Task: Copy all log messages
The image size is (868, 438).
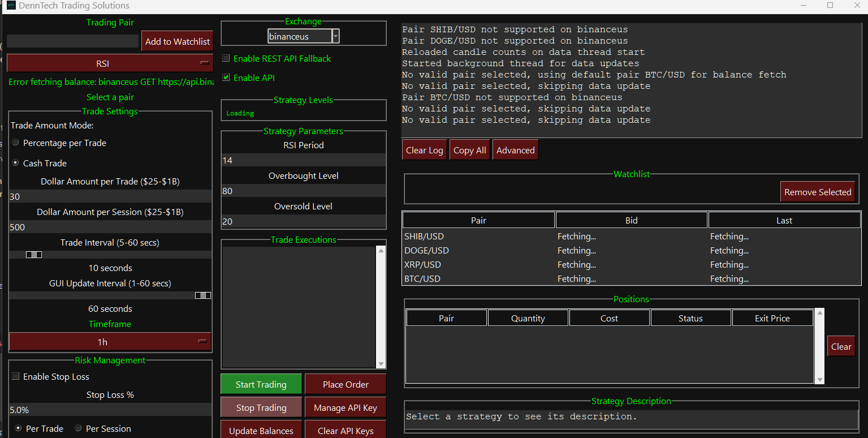Action: 469,149
